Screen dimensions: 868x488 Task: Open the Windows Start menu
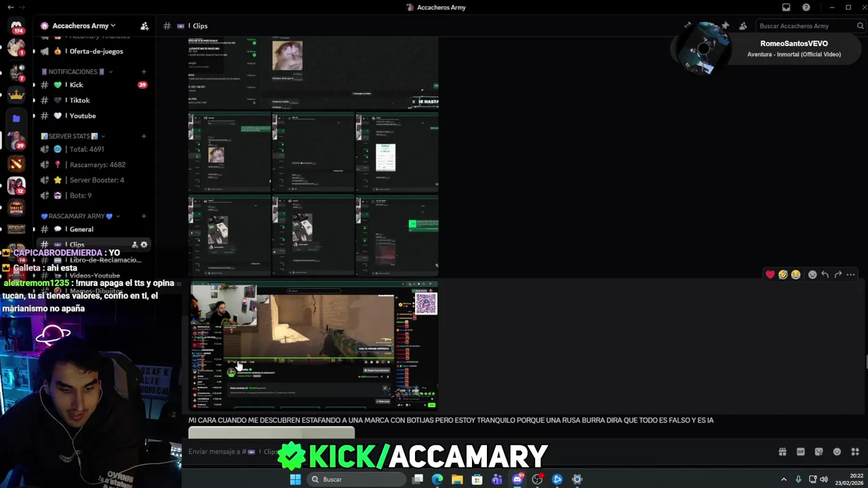coord(296,479)
